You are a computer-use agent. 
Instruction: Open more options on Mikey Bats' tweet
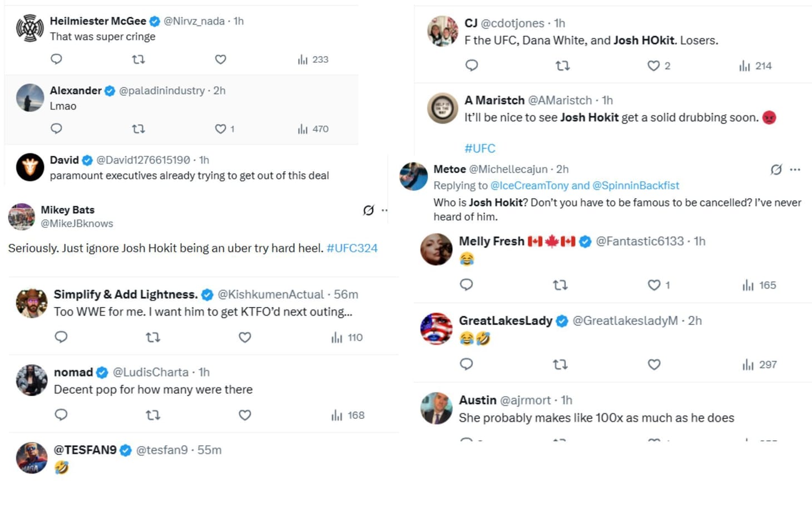click(384, 210)
